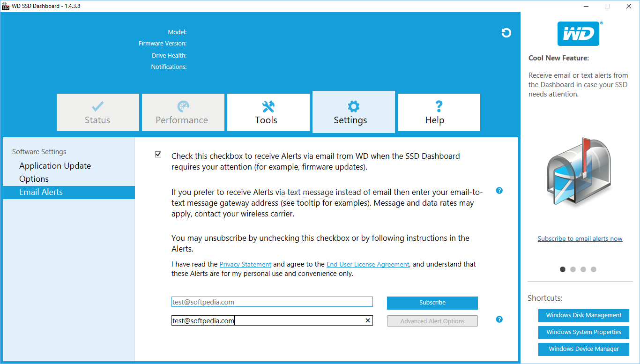Select Application Update in Software Settings
640x364 pixels.
point(55,166)
